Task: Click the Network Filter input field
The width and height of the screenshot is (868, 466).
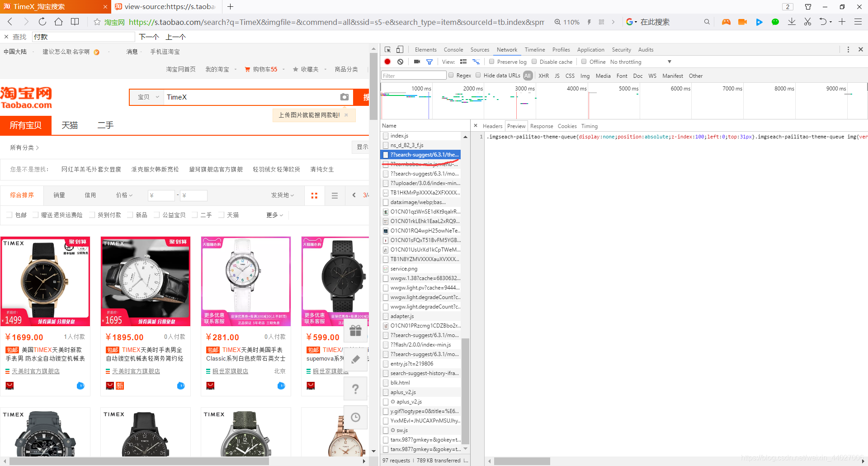Action: point(414,76)
